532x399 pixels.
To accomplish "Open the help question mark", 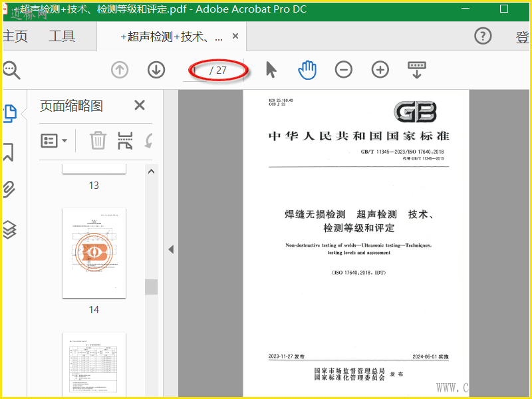I will pos(483,36).
